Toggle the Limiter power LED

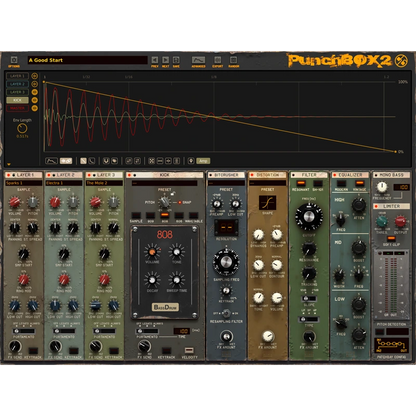coord(377,206)
